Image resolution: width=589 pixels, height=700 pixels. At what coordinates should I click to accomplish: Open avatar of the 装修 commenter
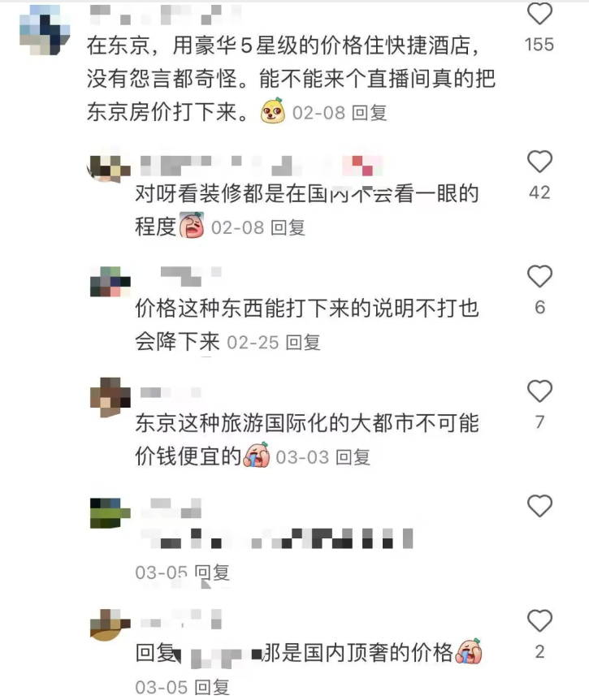pos(110,169)
